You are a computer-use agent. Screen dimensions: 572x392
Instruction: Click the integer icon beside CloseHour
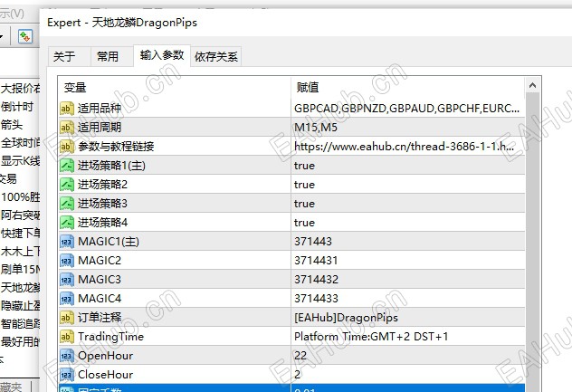click(x=67, y=374)
